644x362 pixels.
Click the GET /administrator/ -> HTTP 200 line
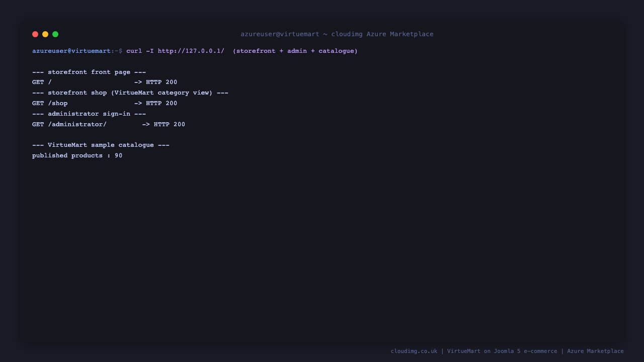pos(109,125)
